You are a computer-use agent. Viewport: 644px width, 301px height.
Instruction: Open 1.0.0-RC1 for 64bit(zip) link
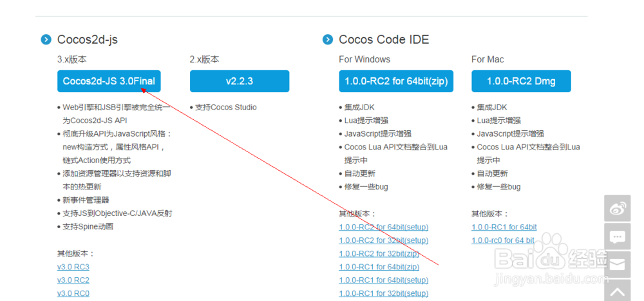379,267
